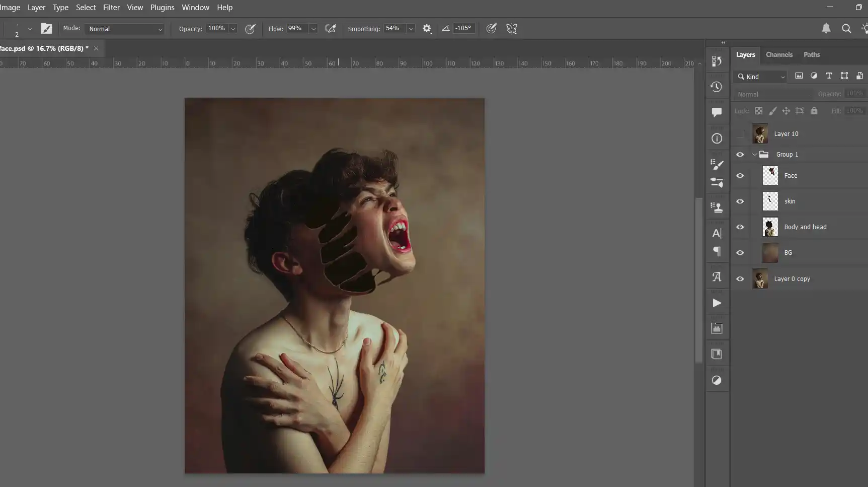868x487 pixels.
Task: Lock transparent pixels icon
Action: 758,111
